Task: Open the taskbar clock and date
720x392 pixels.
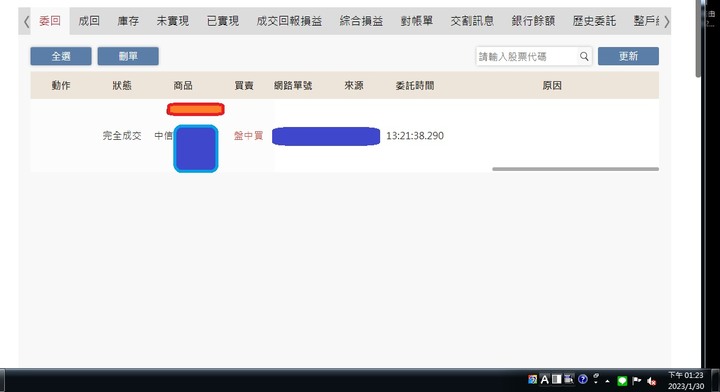Action: 686,381
